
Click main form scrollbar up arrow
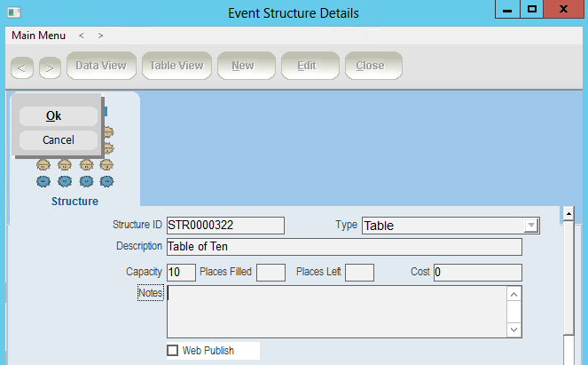[566, 214]
